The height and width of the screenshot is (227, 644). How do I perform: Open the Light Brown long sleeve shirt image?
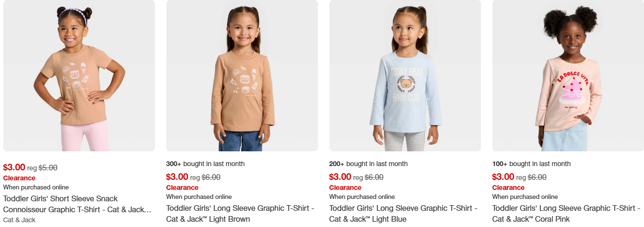pos(242,76)
